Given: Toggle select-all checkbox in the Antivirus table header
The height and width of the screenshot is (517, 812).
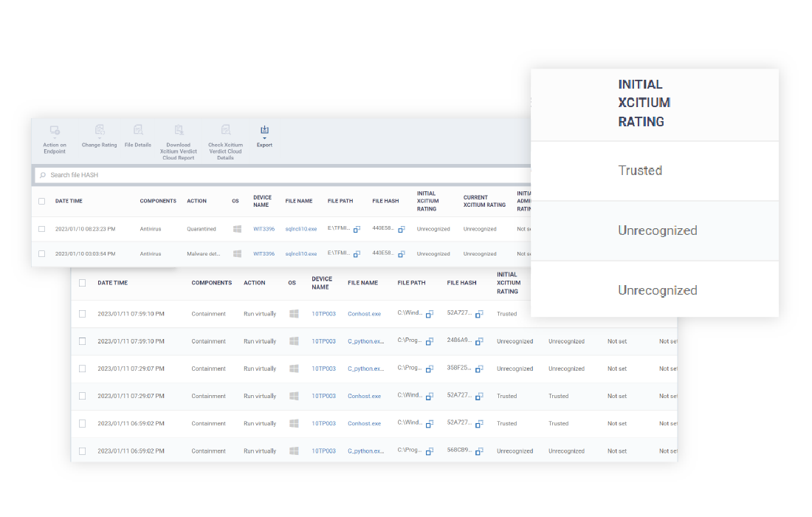Looking at the screenshot, I should 42,201.
